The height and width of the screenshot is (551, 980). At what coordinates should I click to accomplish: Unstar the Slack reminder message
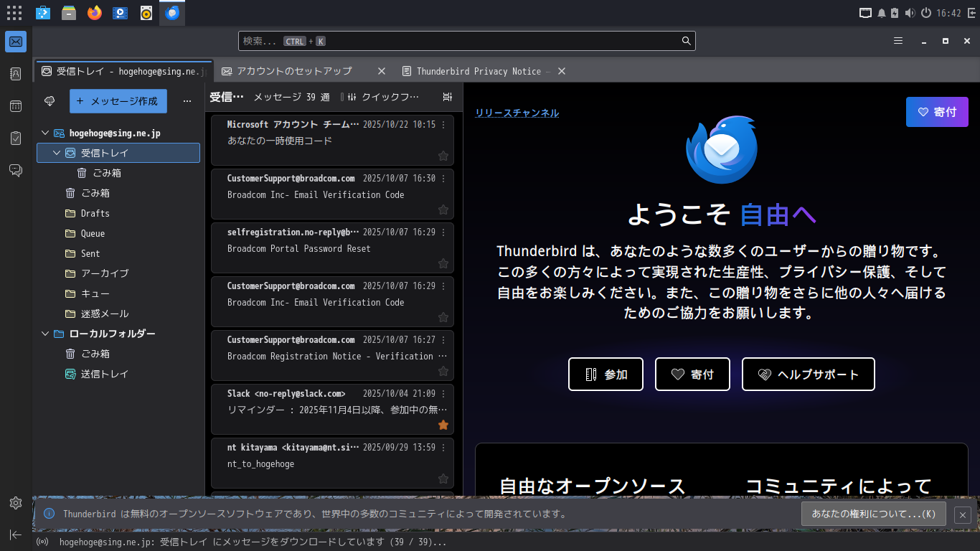[x=443, y=425]
